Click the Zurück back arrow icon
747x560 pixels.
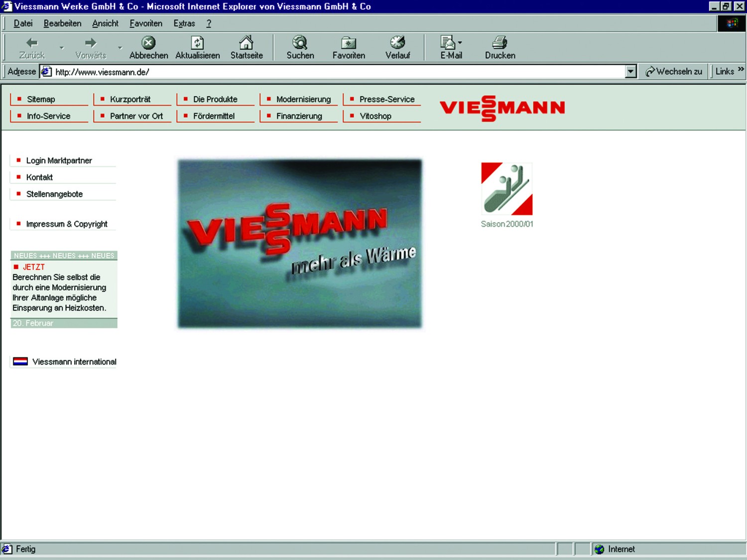click(32, 43)
